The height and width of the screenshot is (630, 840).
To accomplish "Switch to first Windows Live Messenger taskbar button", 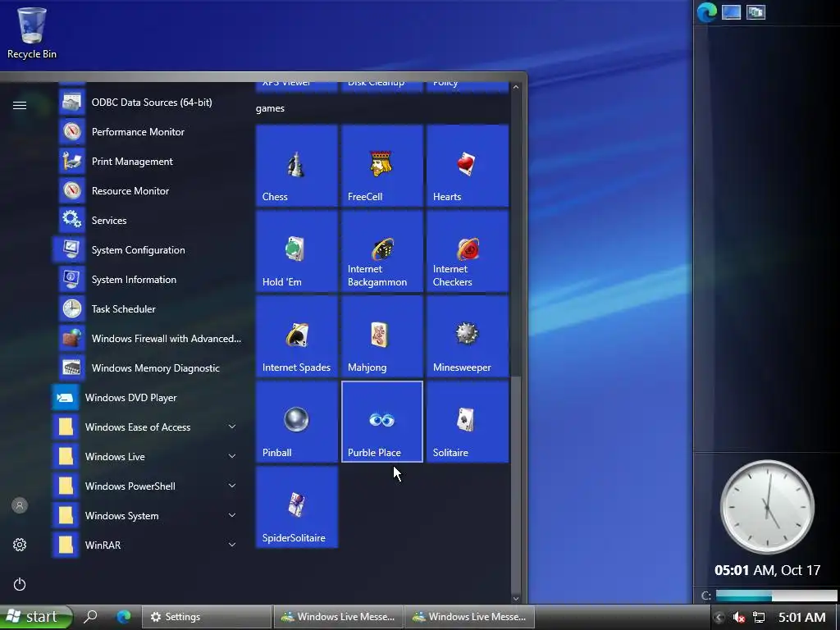I will pyautogui.click(x=339, y=617).
